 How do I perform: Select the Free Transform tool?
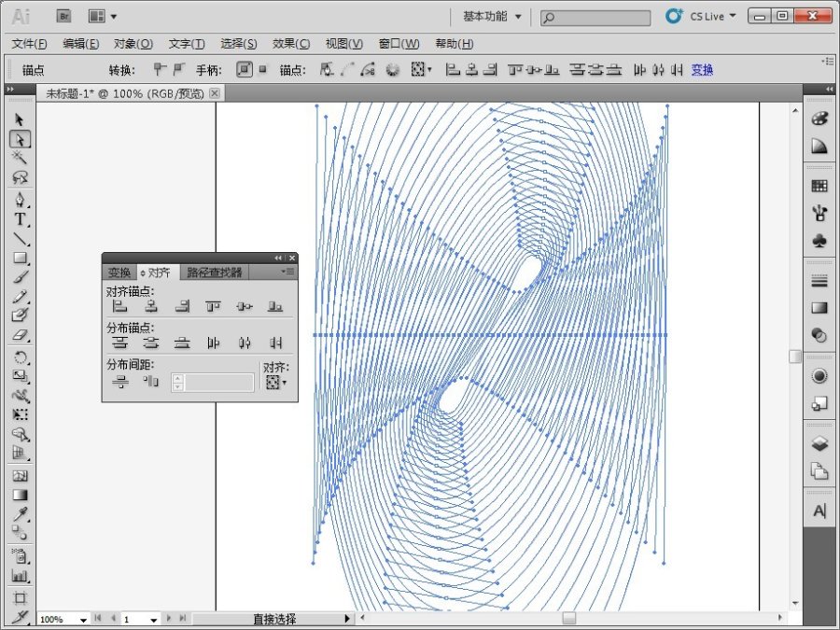tap(20, 414)
